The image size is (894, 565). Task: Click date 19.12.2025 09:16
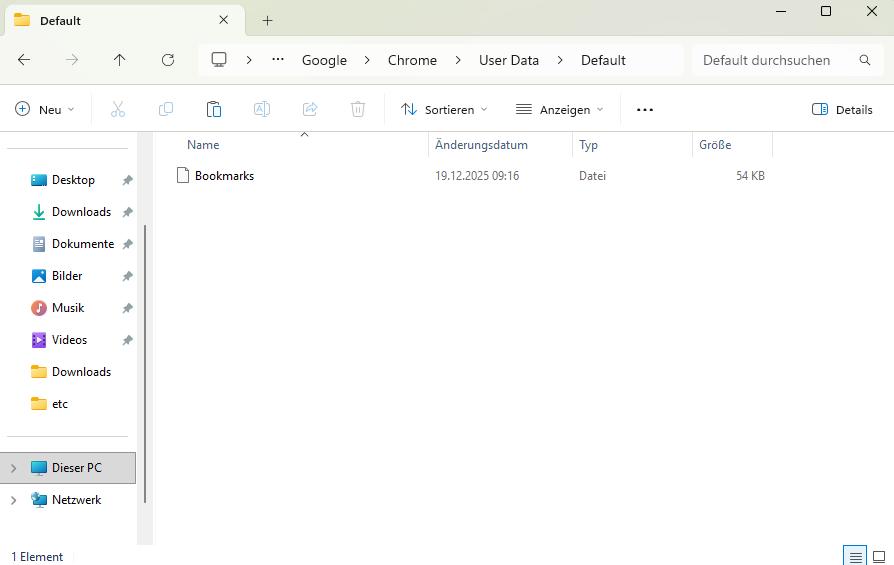point(477,176)
